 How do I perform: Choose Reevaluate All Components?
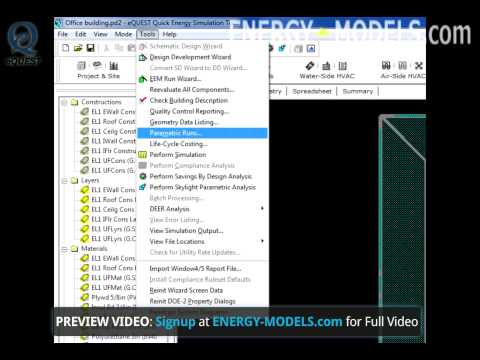point(202,89)
